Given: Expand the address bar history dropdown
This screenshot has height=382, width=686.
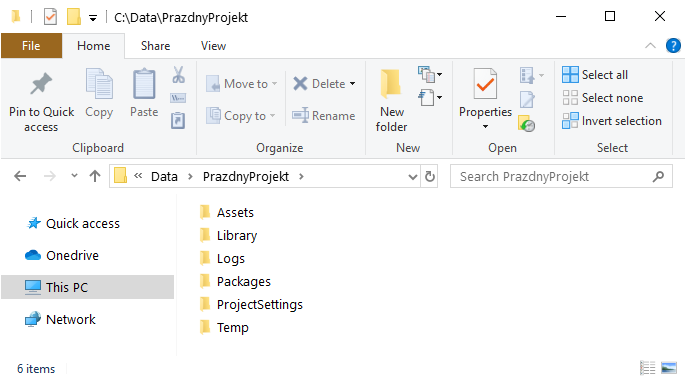Looking at the screenshot, I should [412, 177].
